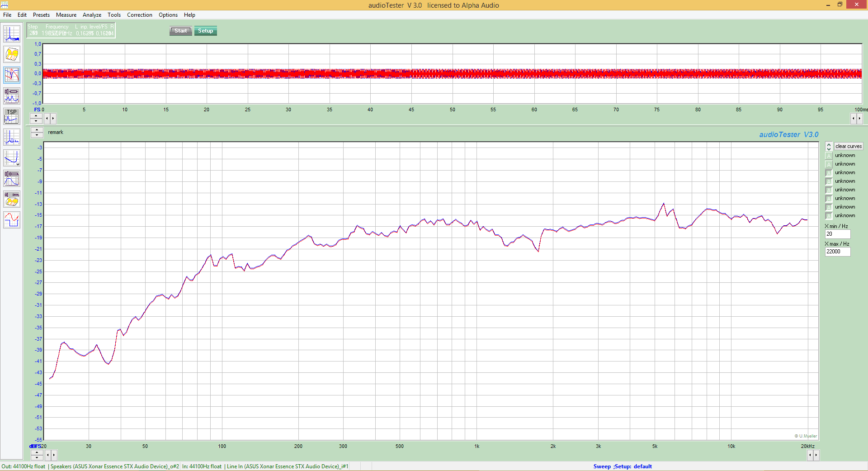The width and height of the screenshot is (868, 471).
Task: Open the Tools menu
Action: (114, 15)
